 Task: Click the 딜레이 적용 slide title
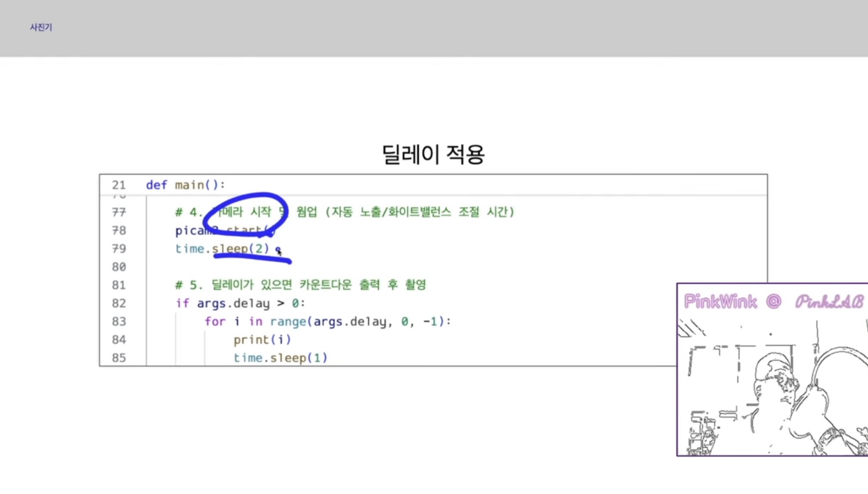433,154
